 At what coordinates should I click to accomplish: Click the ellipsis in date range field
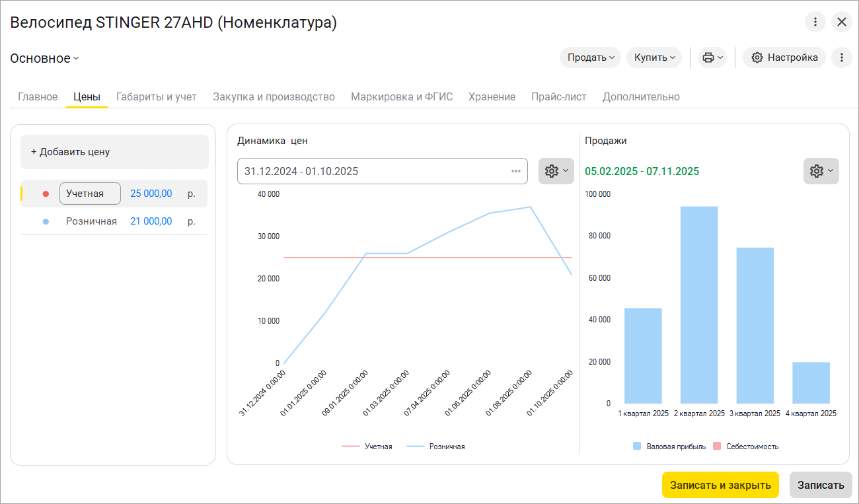[516, 171]
